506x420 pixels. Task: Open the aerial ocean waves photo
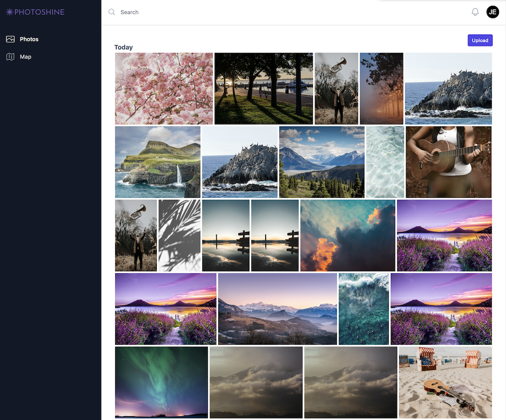point(364,309)
